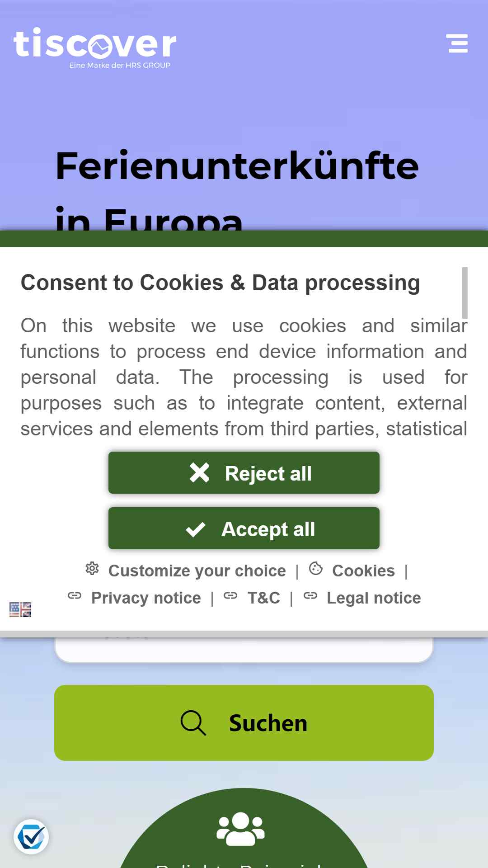Click the consent text scrollbar
The image size is (488, 868).
coord(465,293)
